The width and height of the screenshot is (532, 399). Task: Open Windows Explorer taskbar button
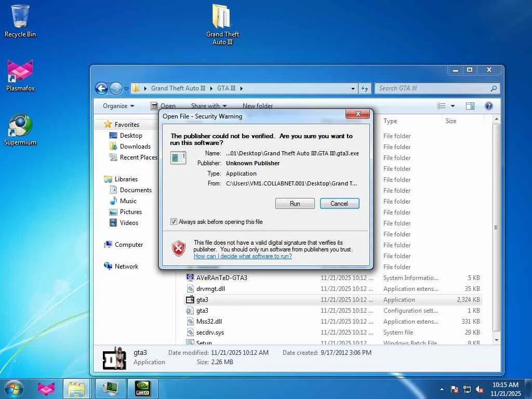76,389
